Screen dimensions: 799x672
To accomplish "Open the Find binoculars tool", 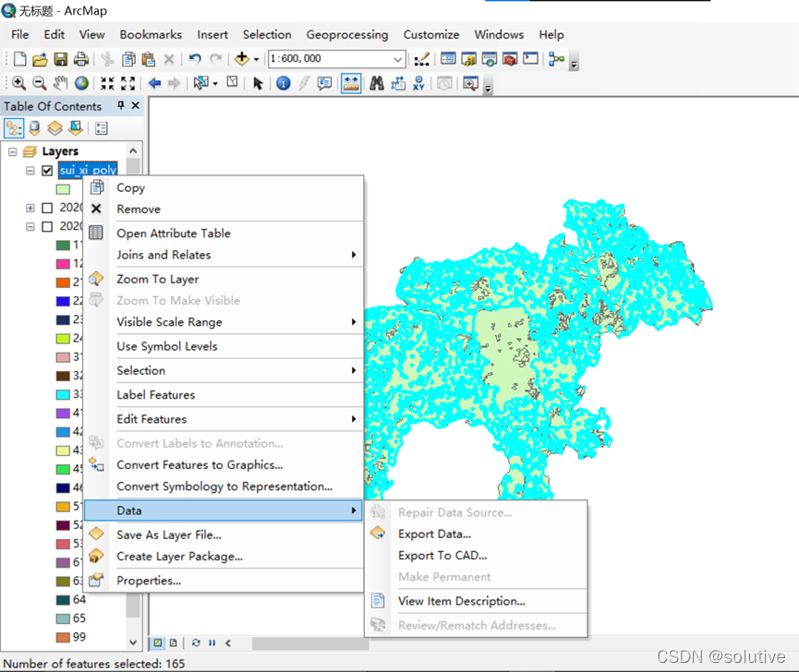I will (377, 83).
